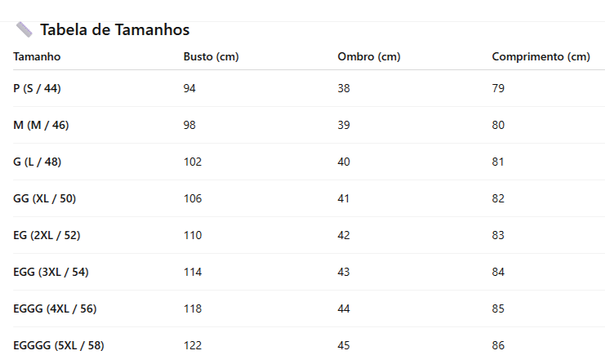Click the length value 86
Screen dimensions: 605x364
pyautogui.click(x=498, y=345)
